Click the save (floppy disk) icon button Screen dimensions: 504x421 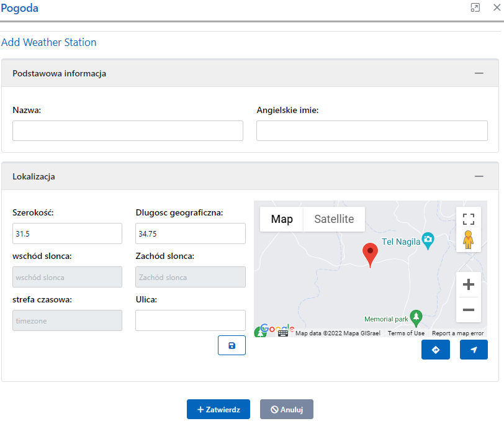[232, 345]
